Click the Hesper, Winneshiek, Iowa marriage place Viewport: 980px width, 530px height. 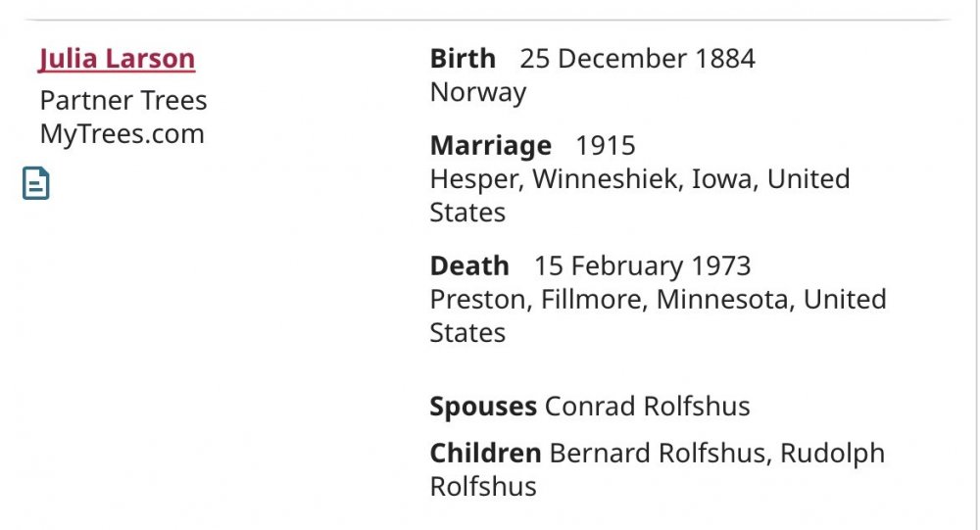point(639,179)
